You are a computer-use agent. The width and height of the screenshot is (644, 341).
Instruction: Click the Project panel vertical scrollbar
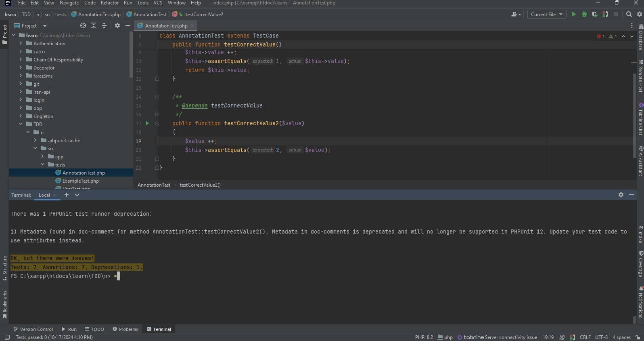coord(131,55)
